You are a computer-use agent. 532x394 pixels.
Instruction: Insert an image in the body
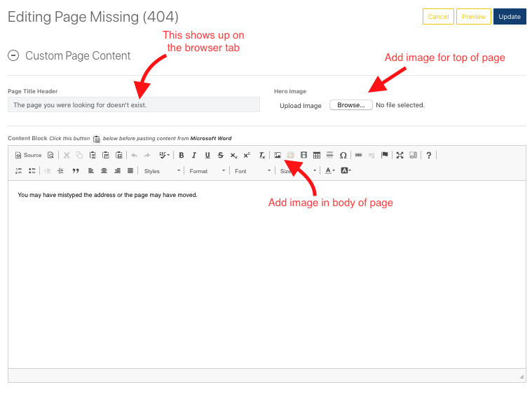point(278,155)
